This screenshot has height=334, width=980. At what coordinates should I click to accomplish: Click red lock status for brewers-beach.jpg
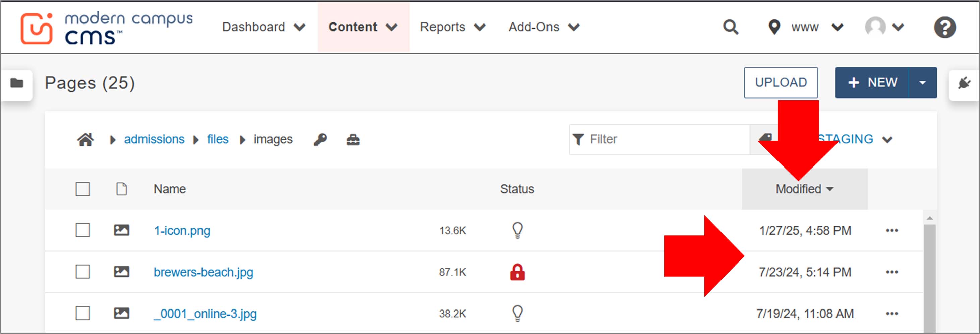click(x=517, y=272)
